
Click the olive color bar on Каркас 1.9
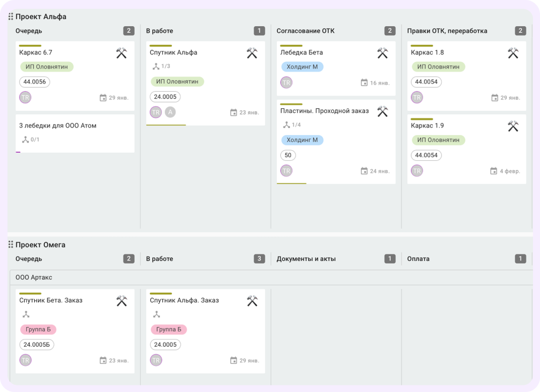point(422,119)
